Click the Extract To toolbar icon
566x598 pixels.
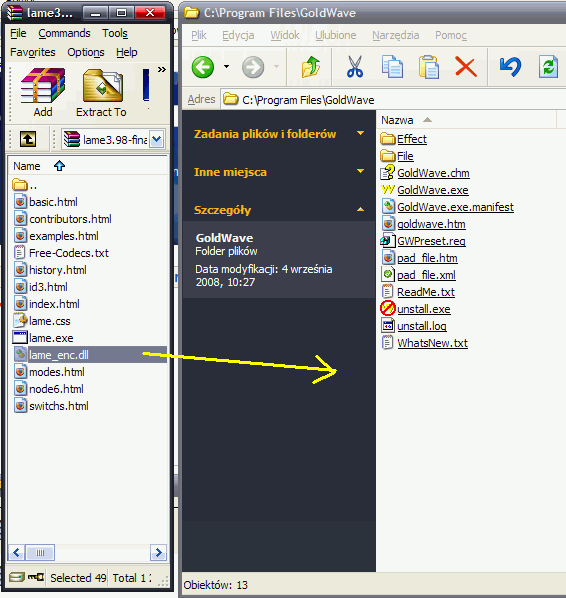point(103,86)
